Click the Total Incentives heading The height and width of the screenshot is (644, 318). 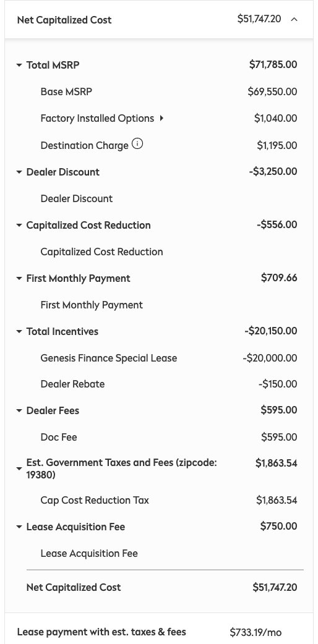(x=62, y=331)
